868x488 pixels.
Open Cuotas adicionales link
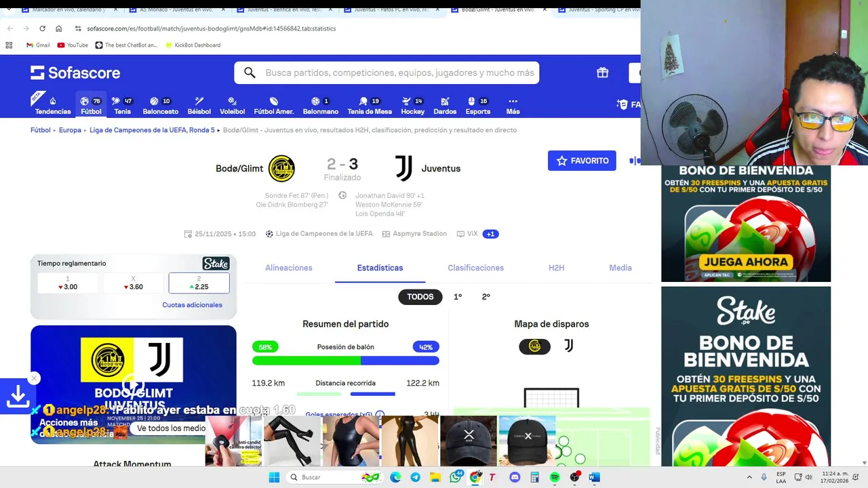(192, 305)
